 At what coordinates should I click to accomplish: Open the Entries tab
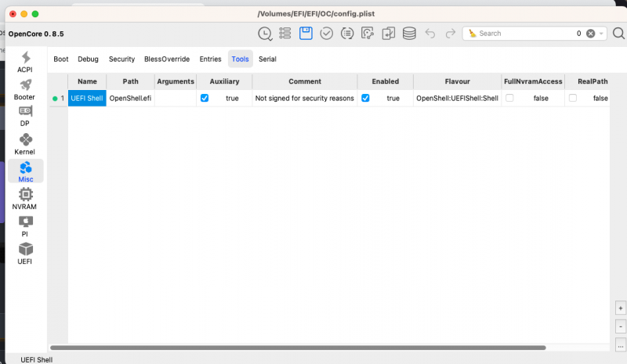(x=210, y=59)
